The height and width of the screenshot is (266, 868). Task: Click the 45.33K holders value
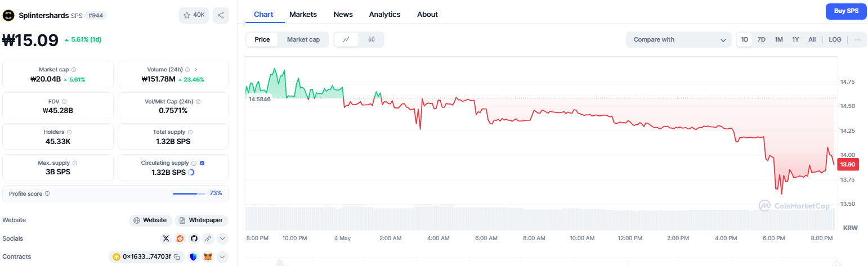(x=58, y=141)
